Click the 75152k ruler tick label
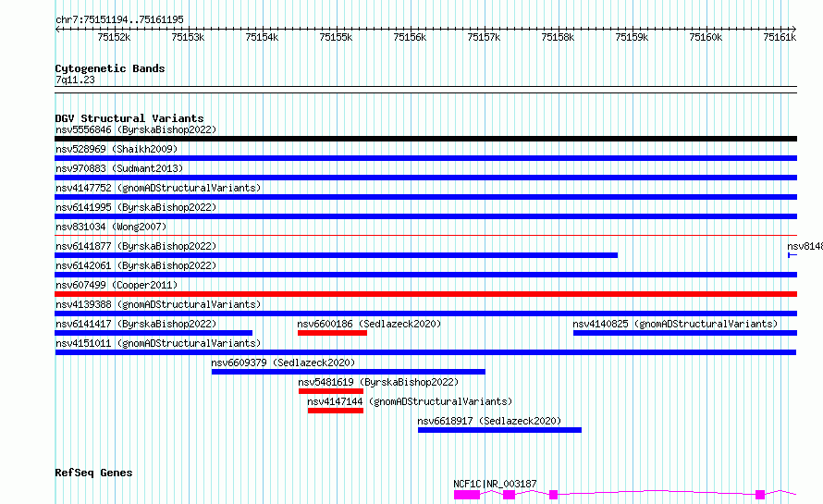 (114, 37)
